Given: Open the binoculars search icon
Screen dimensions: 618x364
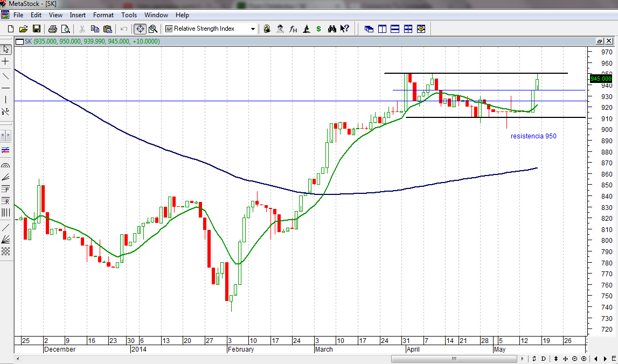Looking at the screenshot, I should point(332,29).
